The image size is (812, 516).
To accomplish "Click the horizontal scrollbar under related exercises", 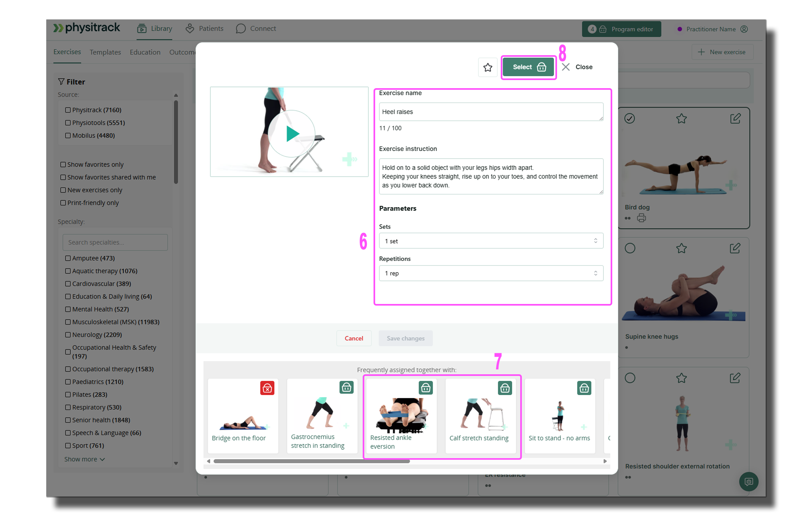I will [311, 461].
